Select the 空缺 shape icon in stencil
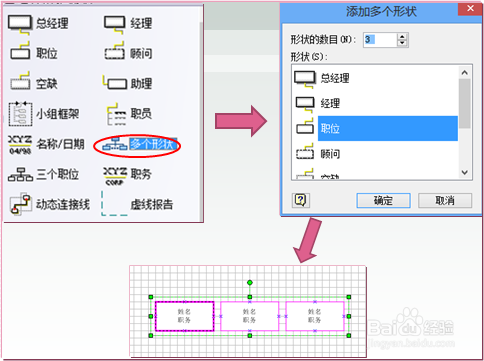 (x=20, y=81)
